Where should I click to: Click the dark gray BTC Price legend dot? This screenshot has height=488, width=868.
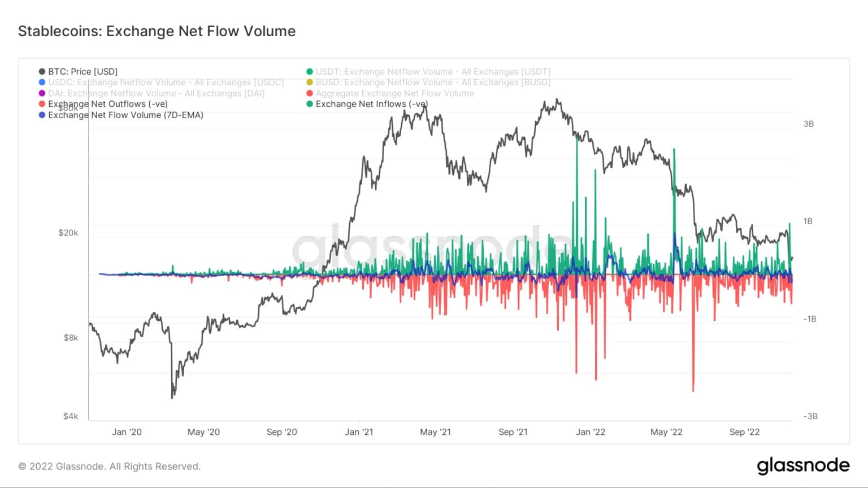42,72
